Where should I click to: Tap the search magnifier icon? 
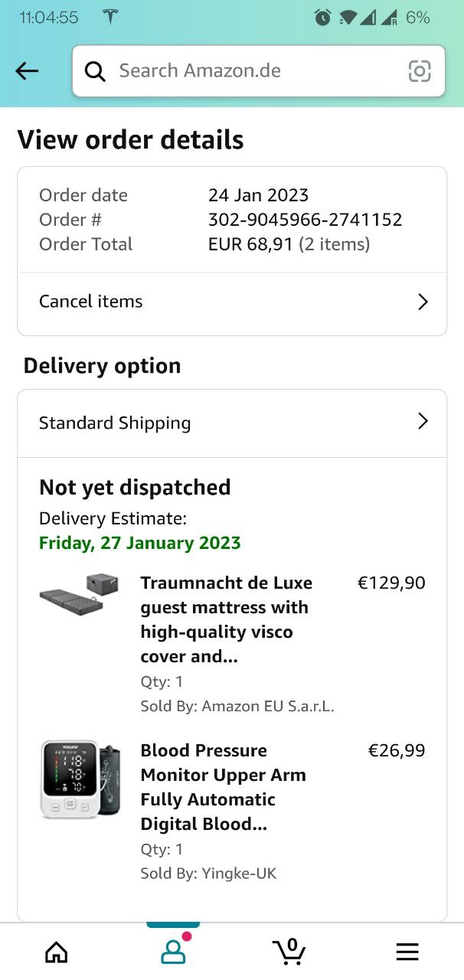[x=95, y=71]
